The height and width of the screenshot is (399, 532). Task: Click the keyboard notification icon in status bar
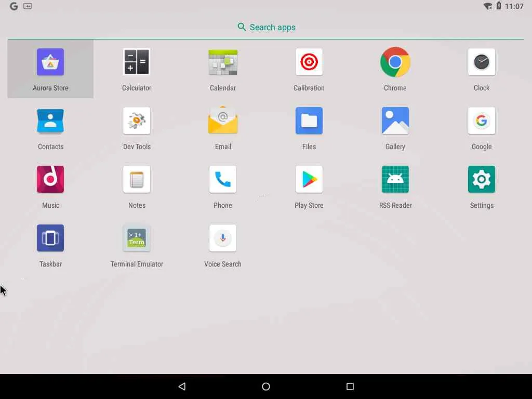click(x=28, y=6)
